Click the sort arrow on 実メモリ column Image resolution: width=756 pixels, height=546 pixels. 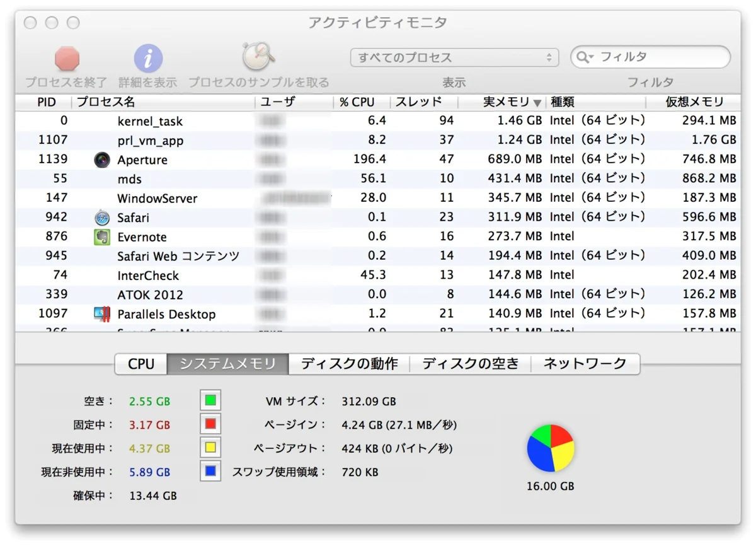click(537, 103)
